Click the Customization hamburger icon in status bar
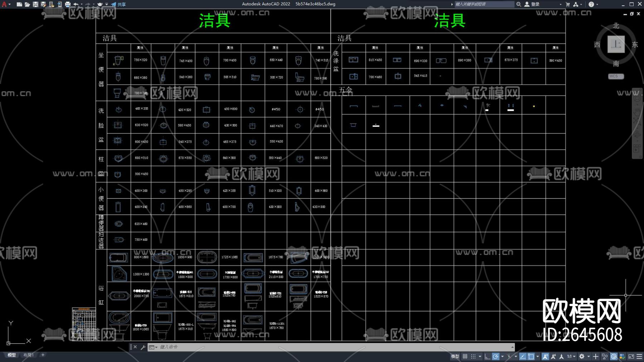This screenshot has width=644, height=362. point(639,356)
